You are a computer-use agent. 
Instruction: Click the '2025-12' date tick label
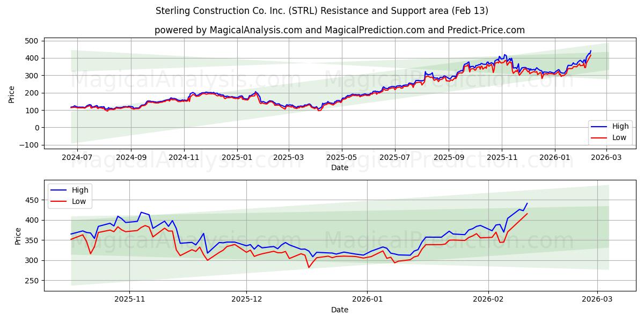tap(247, 300)
